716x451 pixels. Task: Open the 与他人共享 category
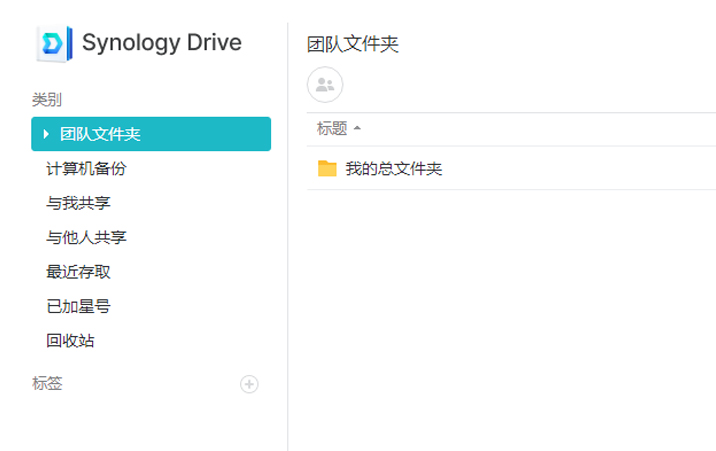click(x=86, y=237)
